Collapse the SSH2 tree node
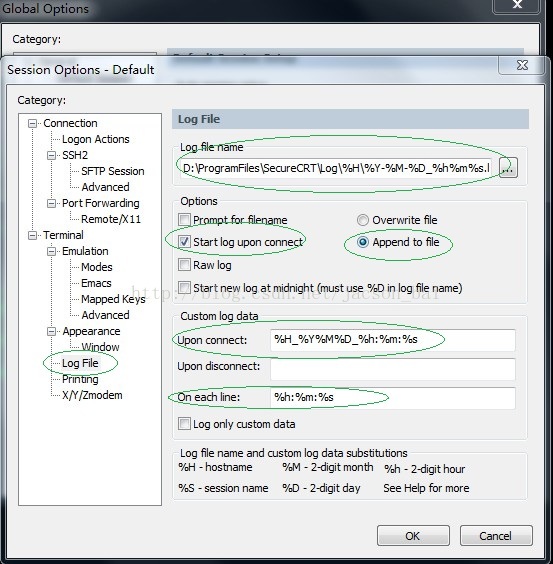Screen dimensions: 553x564 pyautogui.click(x=51, y=155)
